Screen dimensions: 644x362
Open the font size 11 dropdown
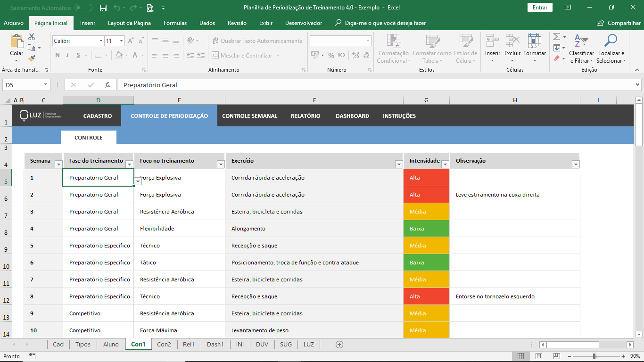click(121, 41)
